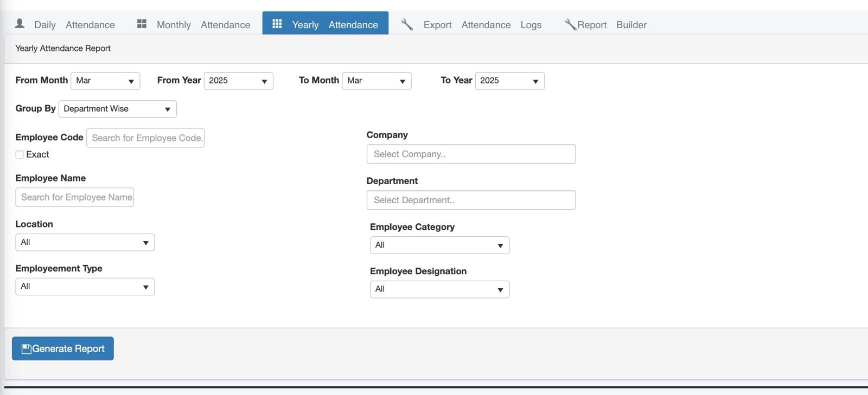Expand the Location dropdown
Viewport: 868px width, 395px height.
pyautogui.click(x=85, y=242)
